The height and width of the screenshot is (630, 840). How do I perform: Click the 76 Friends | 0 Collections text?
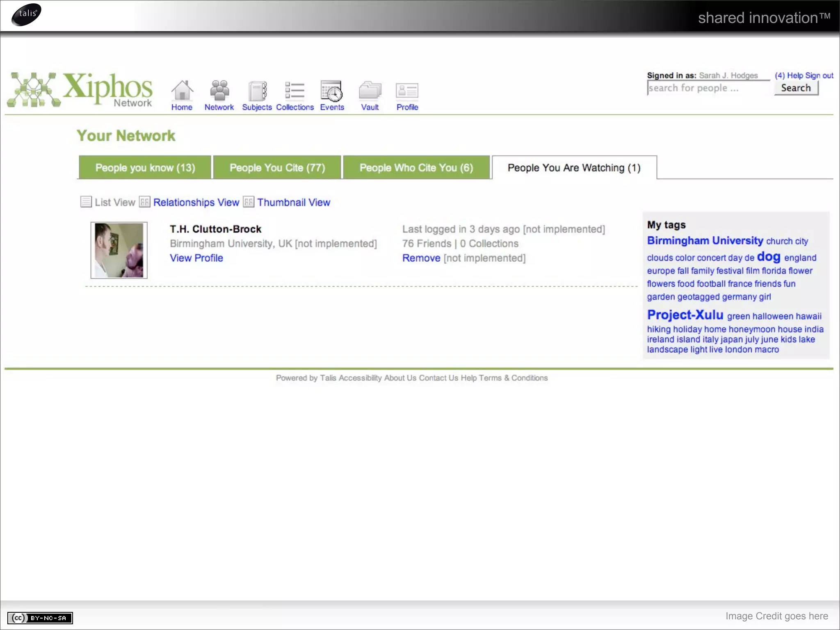460,244
